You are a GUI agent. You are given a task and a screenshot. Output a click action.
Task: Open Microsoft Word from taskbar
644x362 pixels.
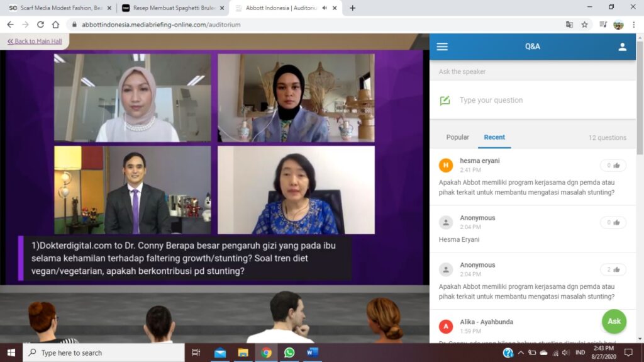(312, 353)
